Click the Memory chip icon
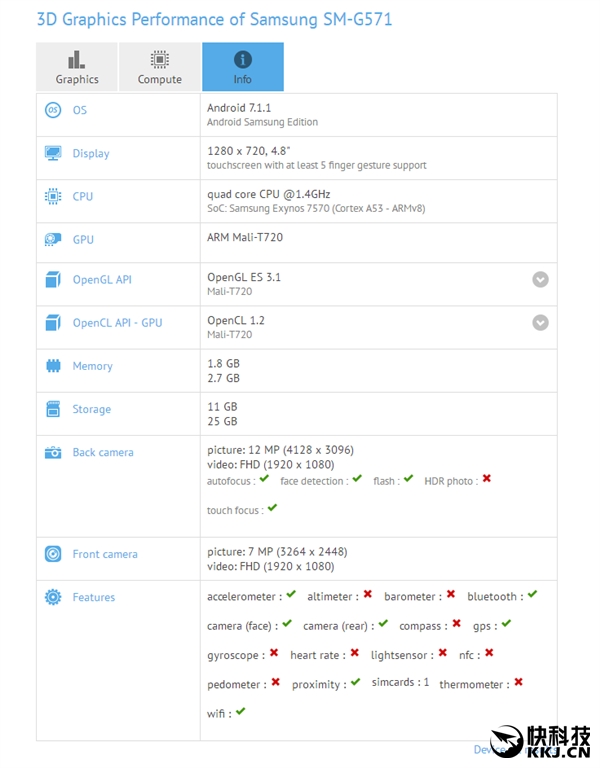 [x=53, y=366]
